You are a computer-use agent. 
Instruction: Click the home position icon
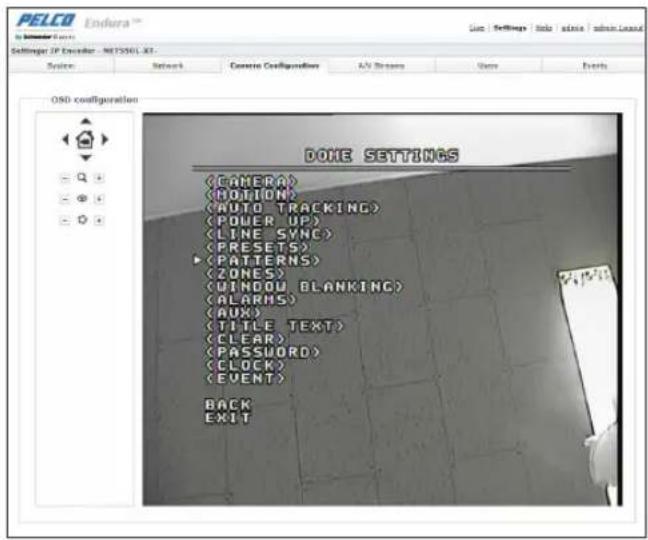coord(85,139)
